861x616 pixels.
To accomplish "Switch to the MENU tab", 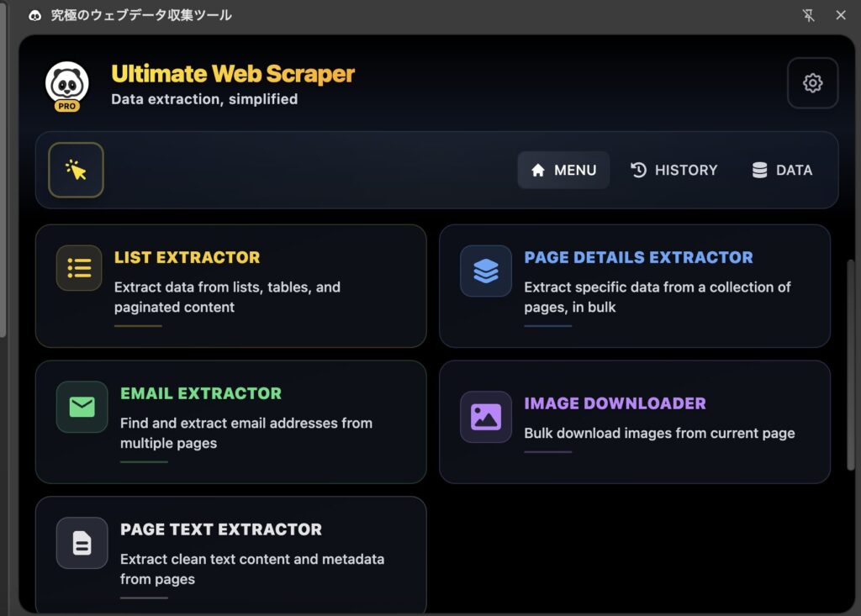I will pos(563,170).
